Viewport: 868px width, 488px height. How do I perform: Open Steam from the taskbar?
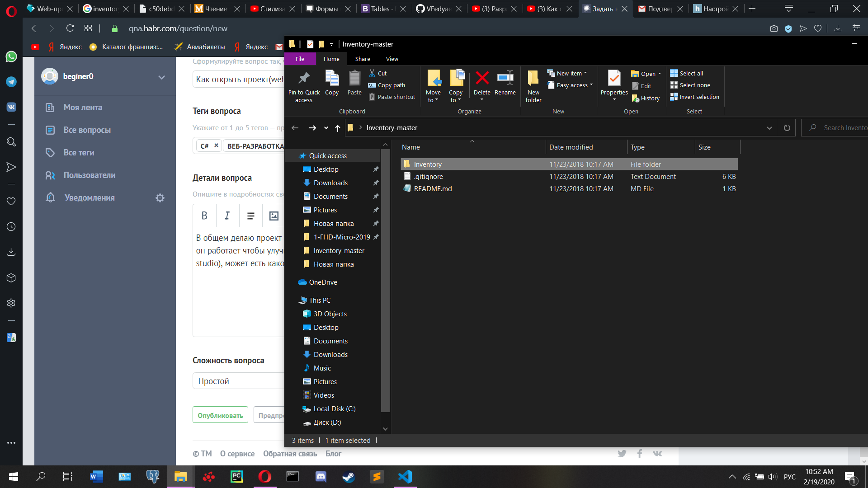tap(349, 476)
